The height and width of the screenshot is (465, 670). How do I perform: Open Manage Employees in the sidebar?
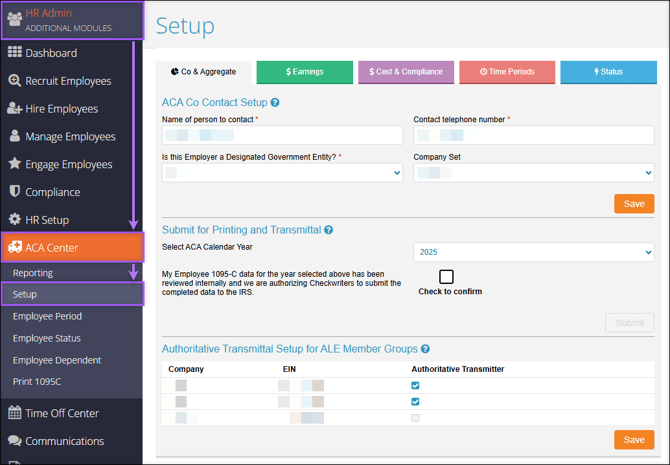coord(71,136)
